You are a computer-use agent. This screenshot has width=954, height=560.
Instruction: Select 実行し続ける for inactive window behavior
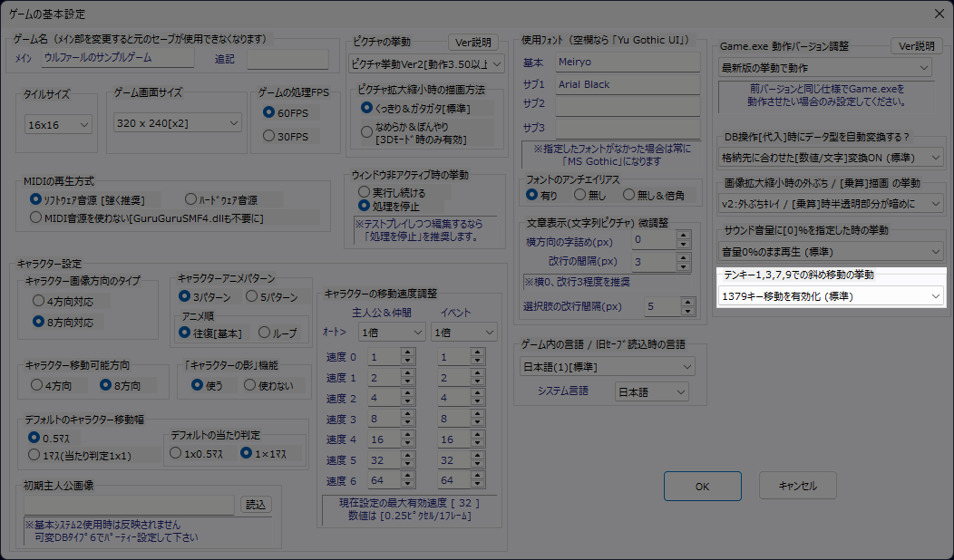tap(365, 192)
